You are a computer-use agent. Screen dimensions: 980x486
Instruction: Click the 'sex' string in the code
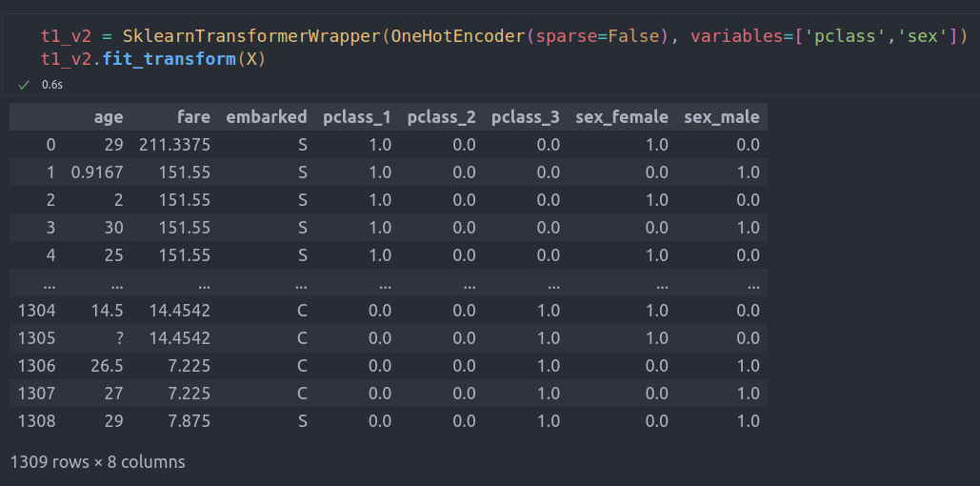[922, 35]
